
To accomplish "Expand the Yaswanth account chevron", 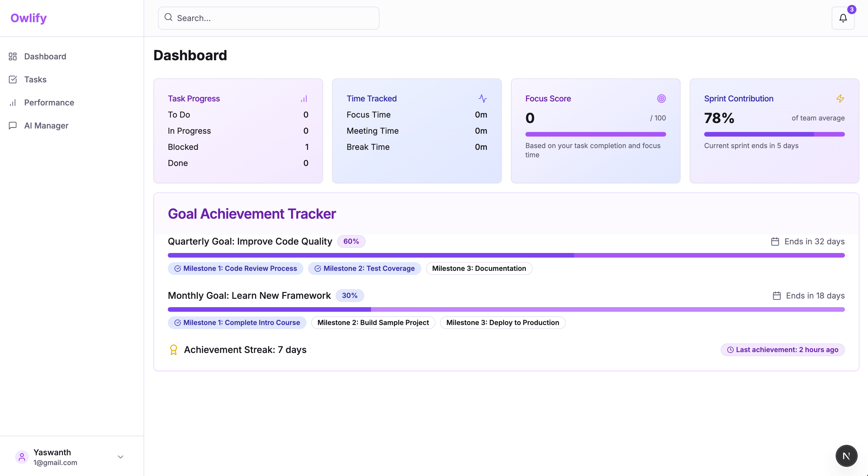I will pyautogui.click(x=120, y=457).
